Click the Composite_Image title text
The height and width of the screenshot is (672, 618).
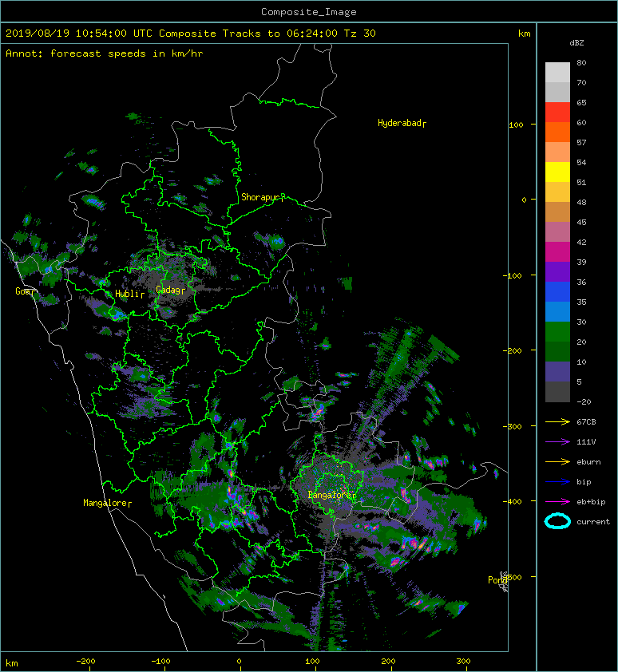pos(309,12)
